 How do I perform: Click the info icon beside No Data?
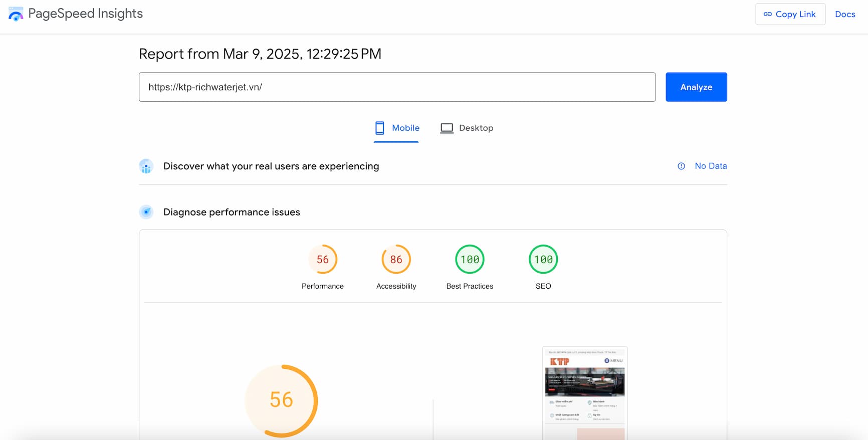[x=681, y=166]
